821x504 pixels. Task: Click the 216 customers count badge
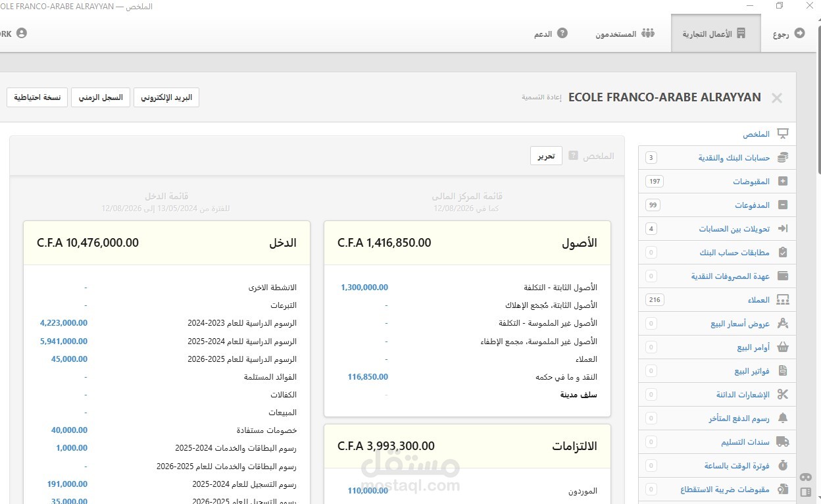(654, 300)
